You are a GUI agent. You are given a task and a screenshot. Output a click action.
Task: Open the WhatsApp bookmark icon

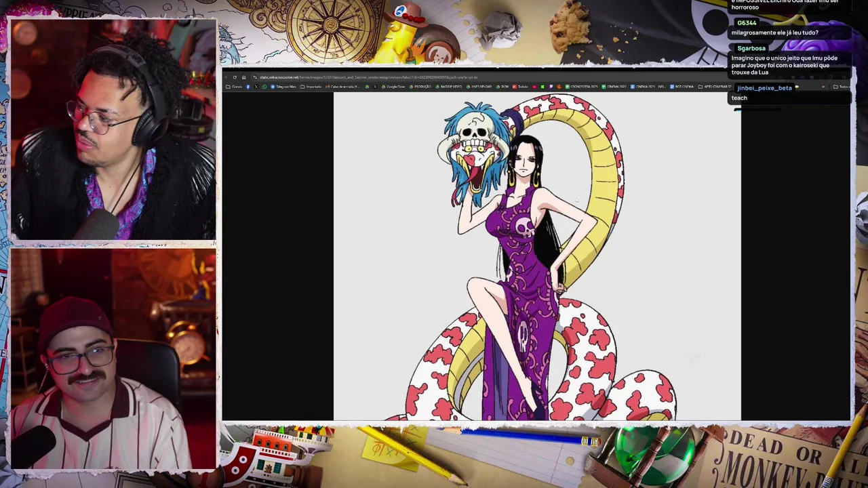pos(264,87)
